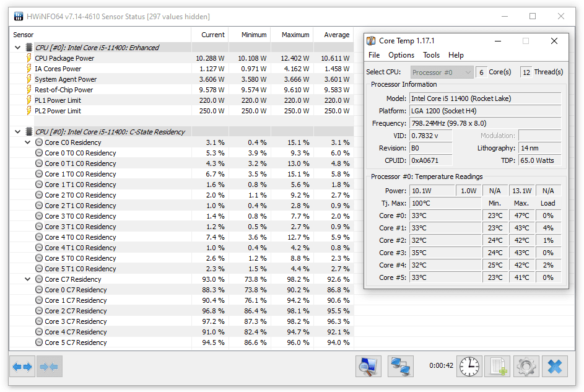Click the Core #3 temperature 35°C value
Viewport: 584px width, 392px height.
point(445,253)
